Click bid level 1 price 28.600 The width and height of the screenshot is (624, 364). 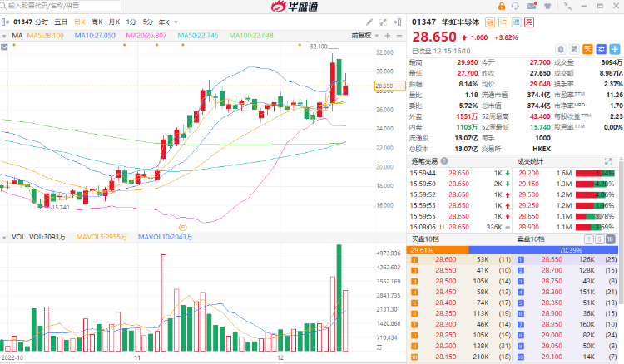[446, 259]
